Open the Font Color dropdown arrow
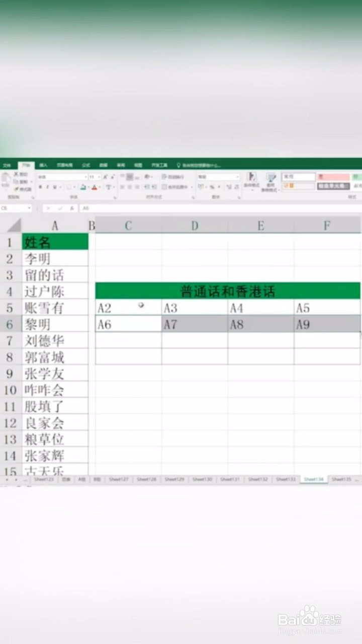Viewport: 362px width, 644px height. [x=100, y=187]
